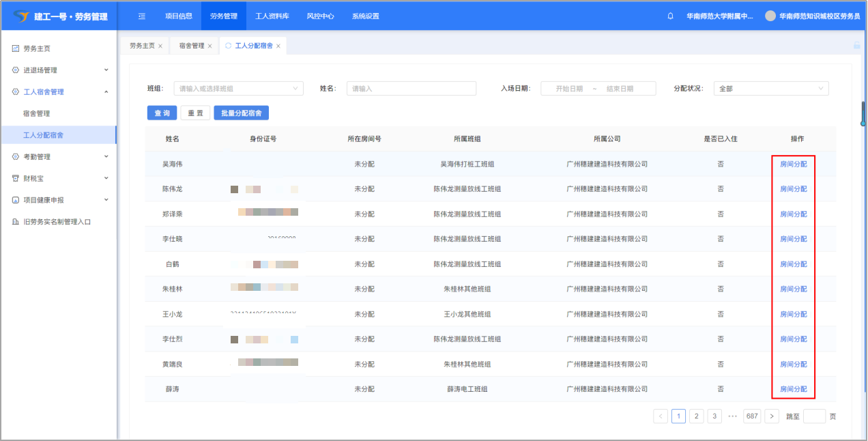Close the 宿舍管理 tab
This screenshot has width=868, height=441.
(x=209, y=46)
